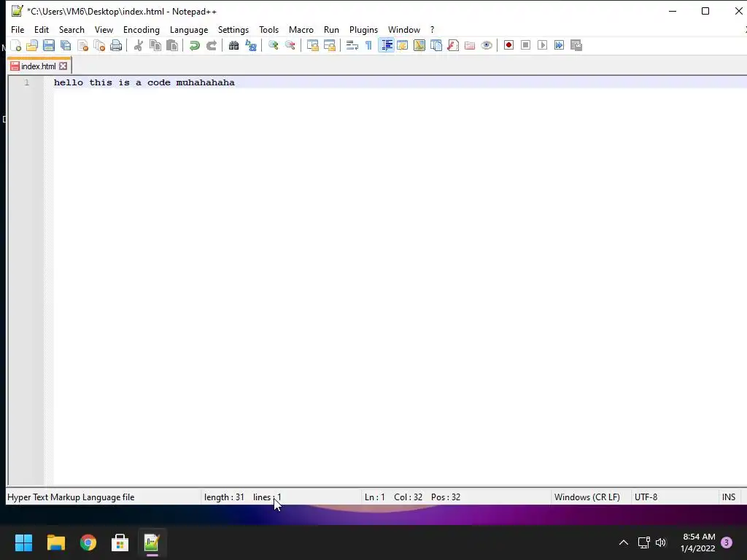Click 'length : 31' in status bar
Viewport: 747px width, 560px height.
[224, 497]
